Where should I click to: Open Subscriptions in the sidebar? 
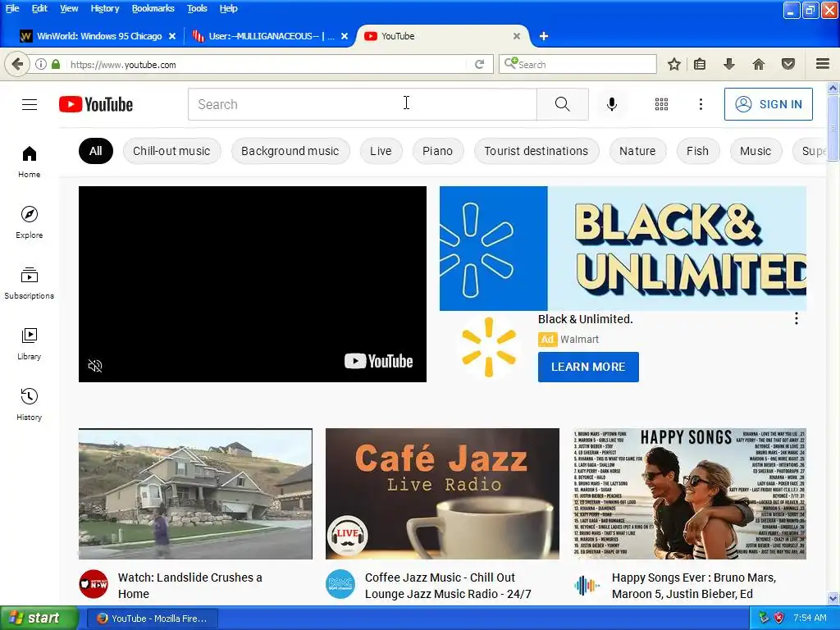pyautogui.click(x=29, y=283)
